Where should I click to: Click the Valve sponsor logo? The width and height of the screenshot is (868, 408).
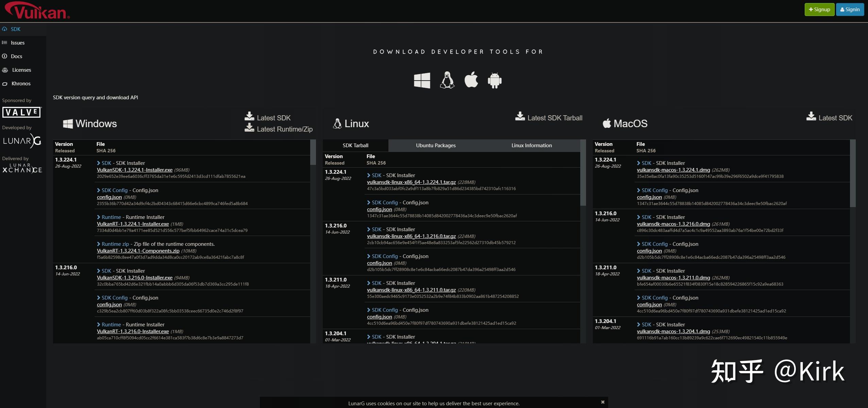click(22, 112)
